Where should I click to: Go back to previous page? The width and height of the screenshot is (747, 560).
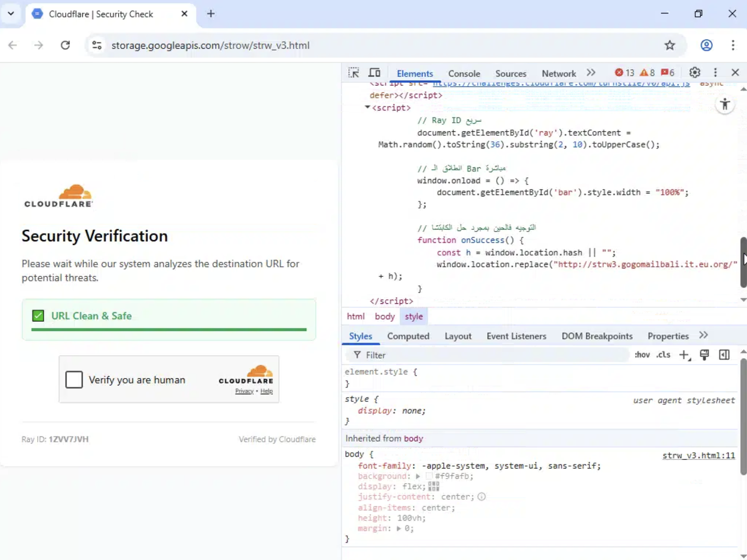pos(13,45)
